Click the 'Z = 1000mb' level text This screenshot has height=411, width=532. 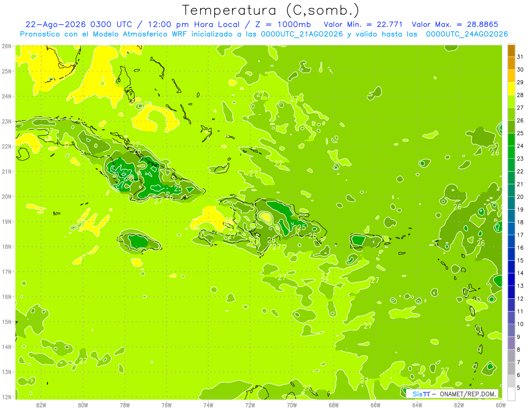[x=283, y=24]
